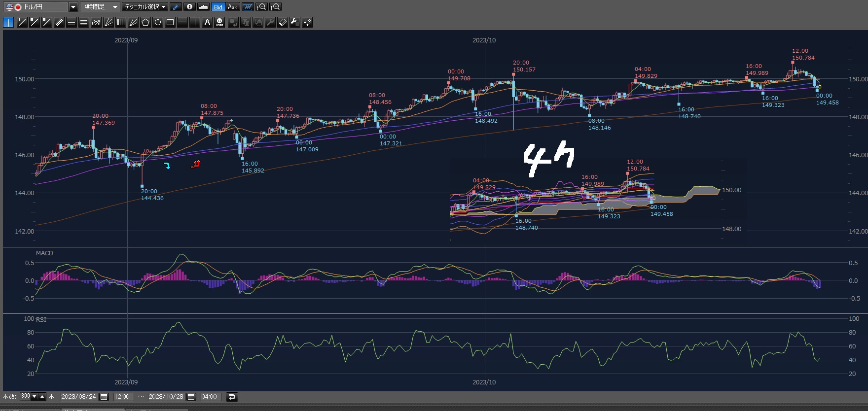Increase bar count with up arrow
This screenshot has width=868, height=411.
42,397
